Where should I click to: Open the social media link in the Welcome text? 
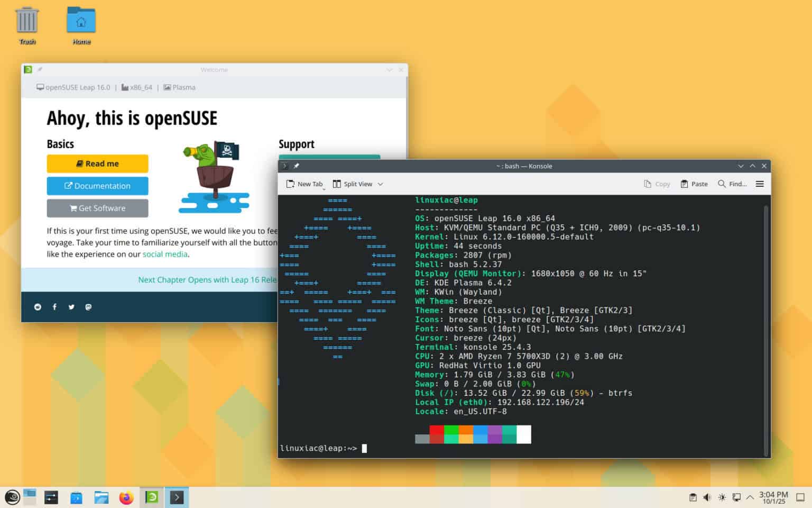[165, 254]
